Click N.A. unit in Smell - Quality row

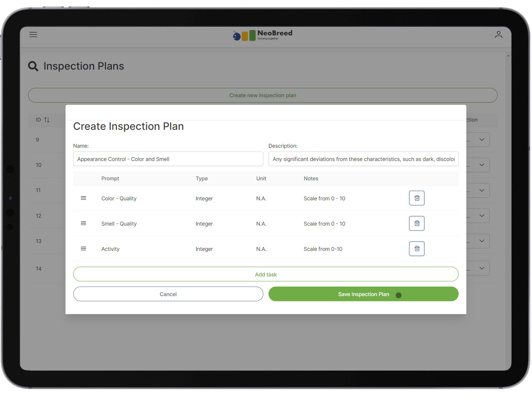pos(261,224)
